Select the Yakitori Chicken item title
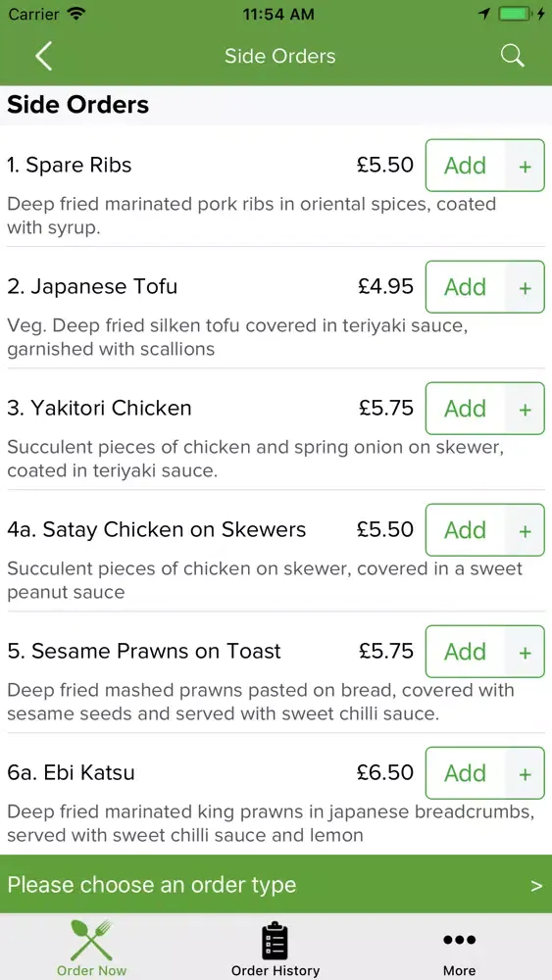The image size is (552, 980). 99,408
